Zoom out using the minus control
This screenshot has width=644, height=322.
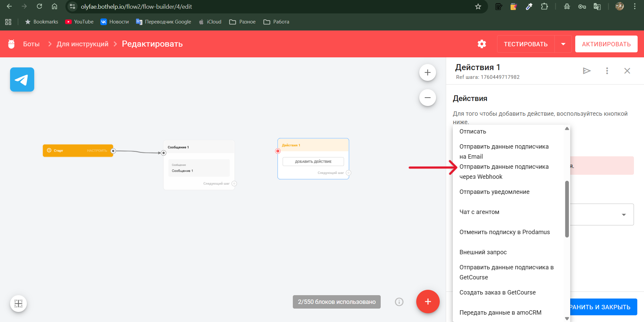pyautogui.click(x=428, y=98)
